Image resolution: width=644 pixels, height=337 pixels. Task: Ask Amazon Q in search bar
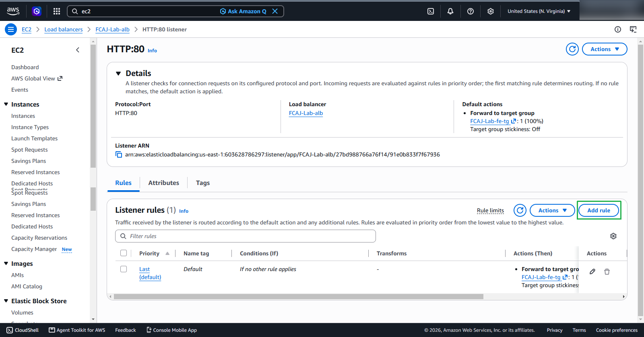point(243,11)
